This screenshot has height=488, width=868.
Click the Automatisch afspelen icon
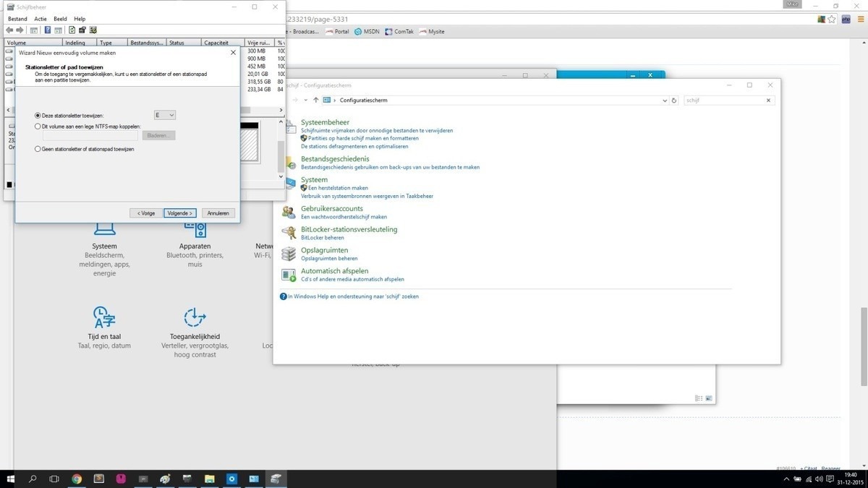(x=289, y=275)
